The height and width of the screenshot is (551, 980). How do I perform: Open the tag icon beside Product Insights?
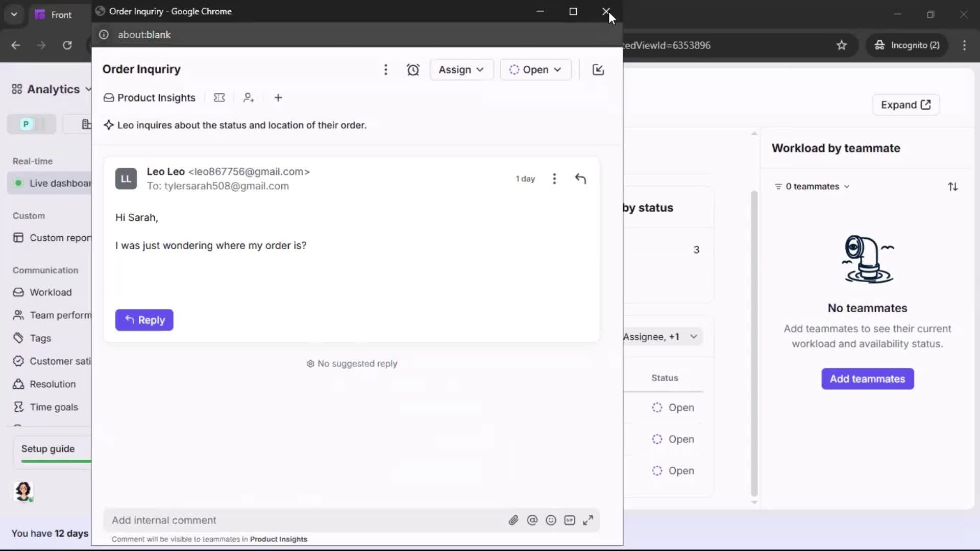(x=219, y=97)
